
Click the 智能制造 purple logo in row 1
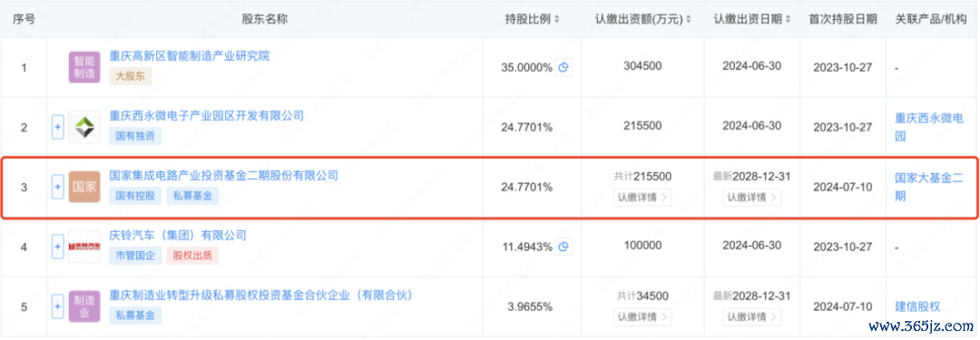pos(83,67)
